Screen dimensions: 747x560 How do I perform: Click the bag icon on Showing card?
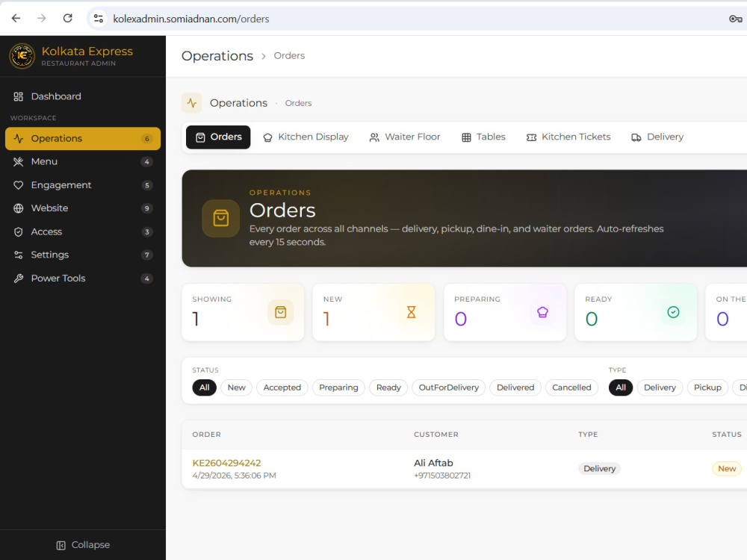coord(281,312)
